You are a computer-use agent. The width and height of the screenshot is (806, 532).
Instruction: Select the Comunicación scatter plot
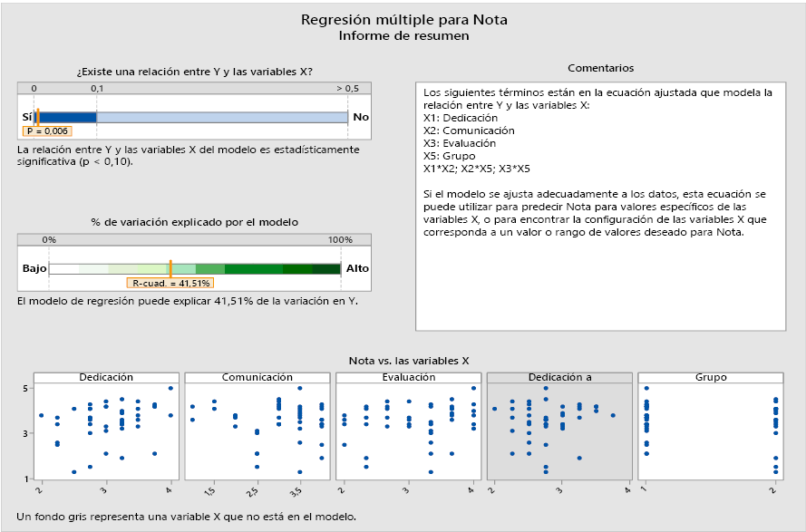[257, 430]
